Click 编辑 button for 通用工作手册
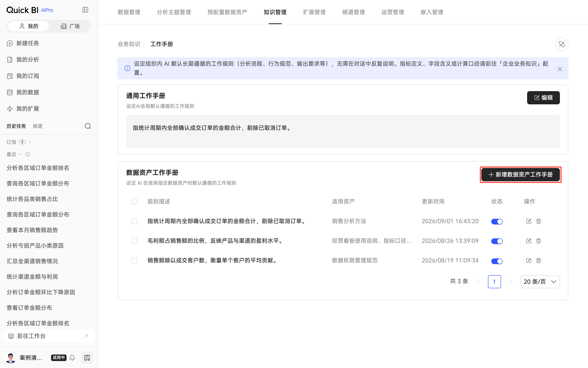Screen dimensions: 588x368 pos(543,98)
